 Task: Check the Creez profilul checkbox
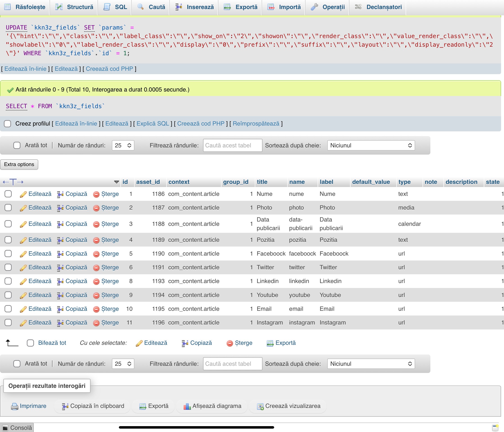click(x=7, y=124)
